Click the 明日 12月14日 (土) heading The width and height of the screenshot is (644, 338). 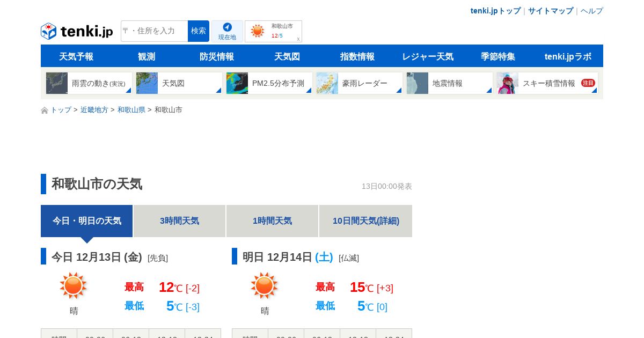288,257
